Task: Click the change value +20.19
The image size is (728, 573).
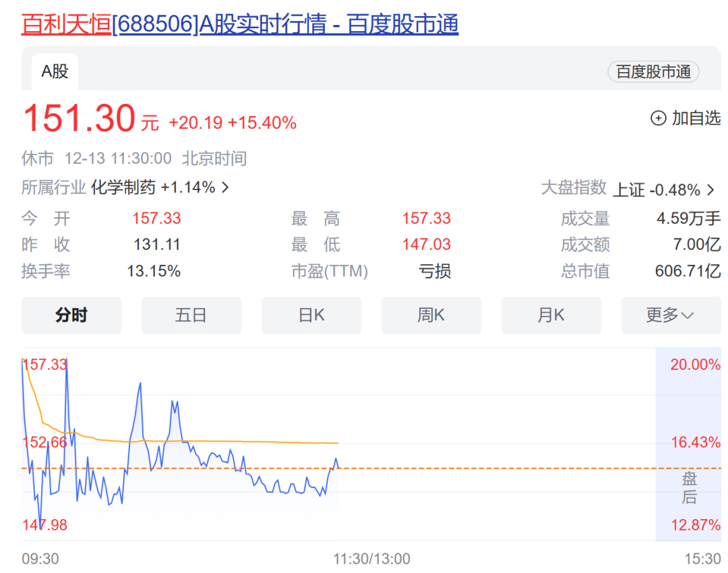Action: (195, 123)
